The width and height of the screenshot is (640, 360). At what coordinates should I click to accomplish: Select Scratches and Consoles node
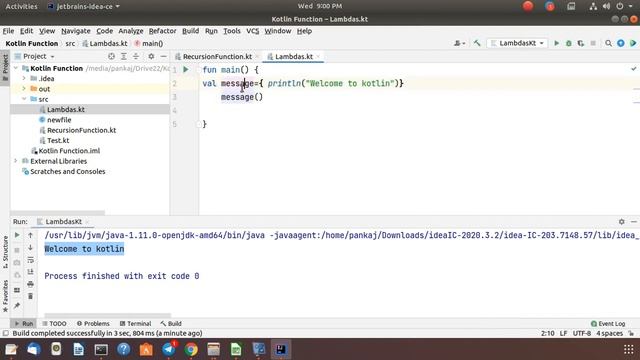pos(67,171)
